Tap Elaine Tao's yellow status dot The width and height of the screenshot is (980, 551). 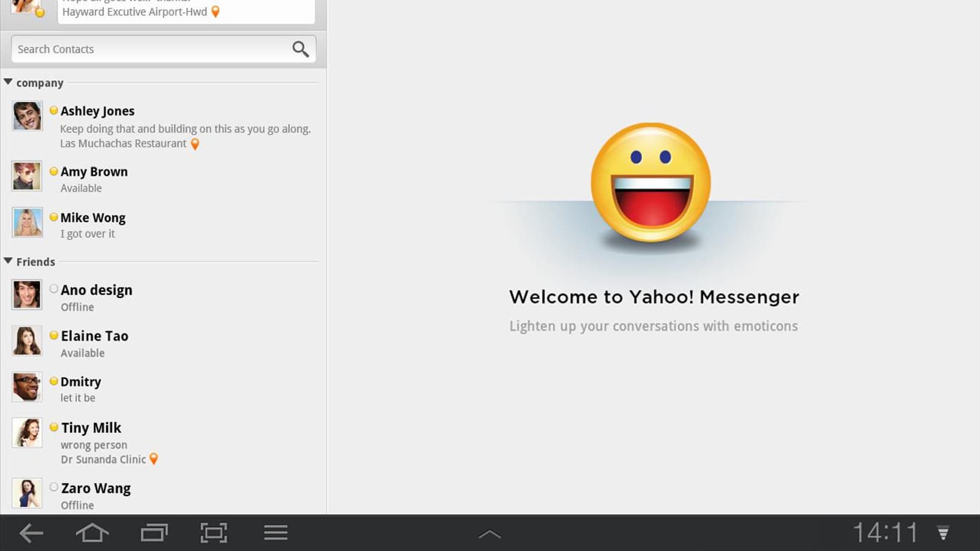pyautogui.click(x=54, y=335)
